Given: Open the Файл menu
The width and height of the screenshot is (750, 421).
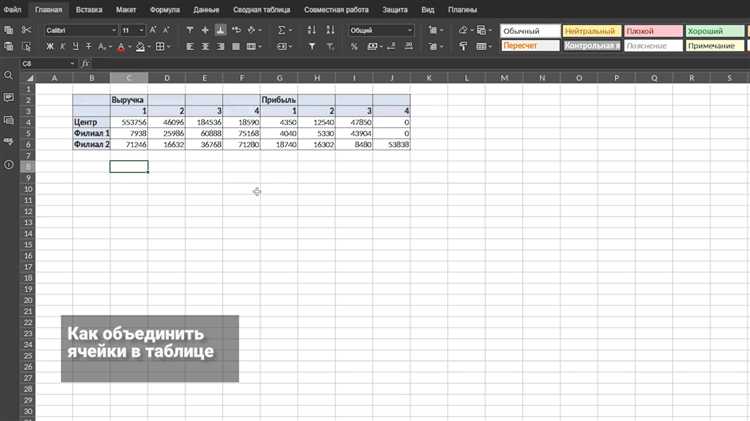Looking at the screenshot, I should [x=12, y=10].
